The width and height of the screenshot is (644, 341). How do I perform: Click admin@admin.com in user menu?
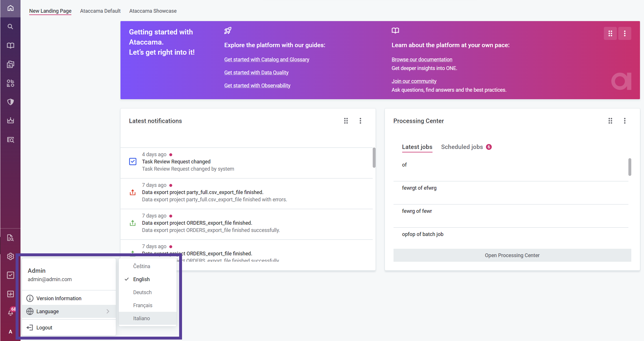[50, 279]
